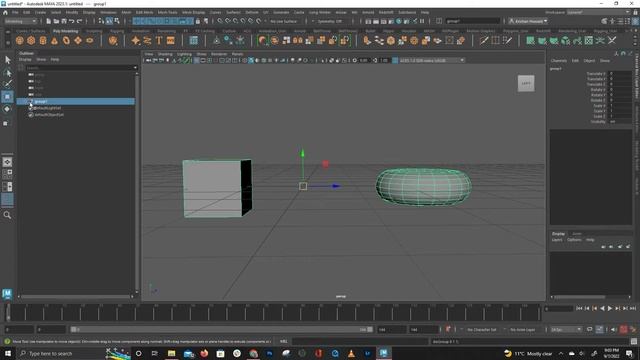Screen dimensions: 640x360
Task: Click the playback range slider bar
Action: coord(221,329)
